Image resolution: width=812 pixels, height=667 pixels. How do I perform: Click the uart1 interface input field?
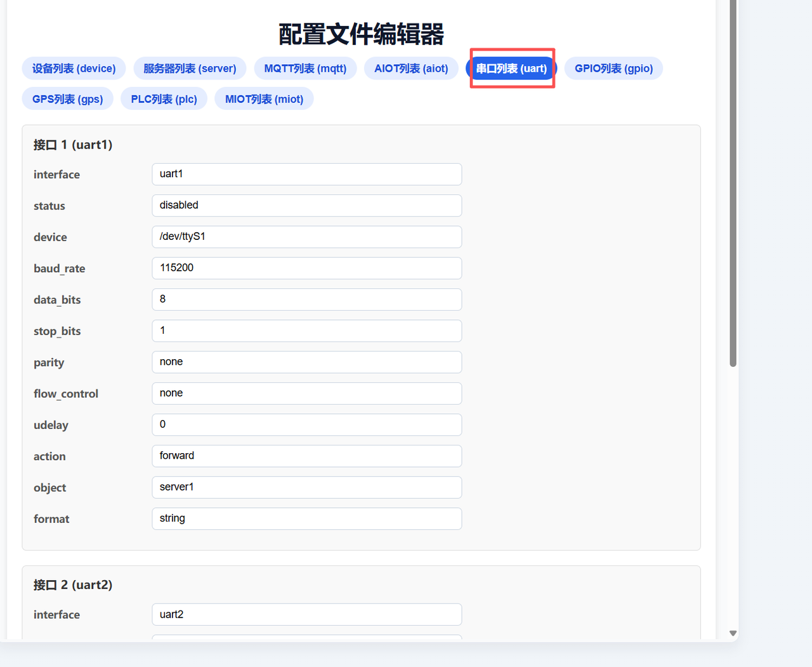306,174
